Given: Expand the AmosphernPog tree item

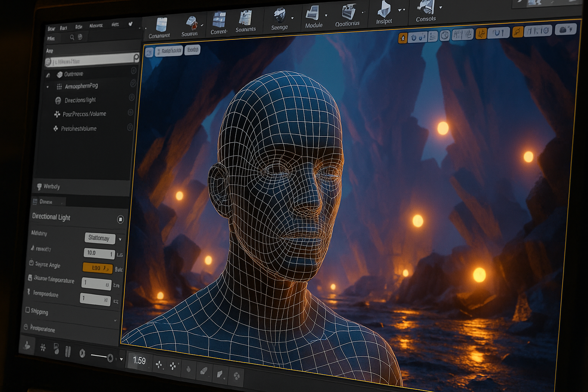Looking at the screenshot, I should [x=48, y=87].
